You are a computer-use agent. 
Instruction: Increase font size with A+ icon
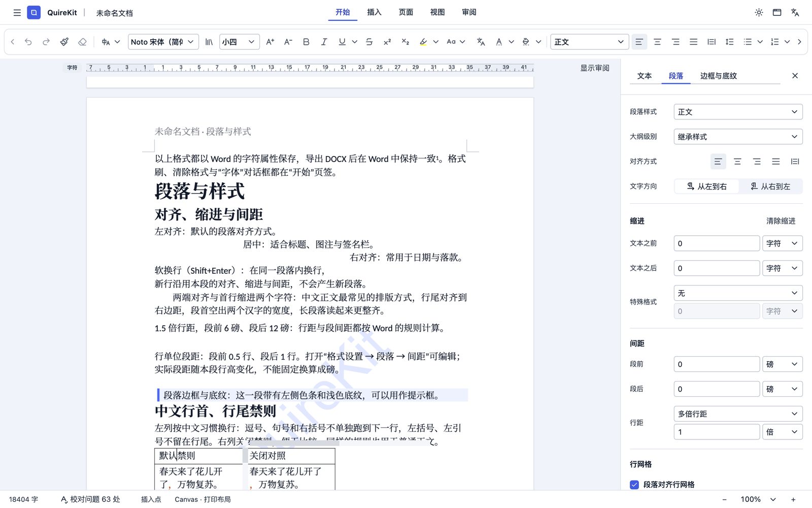pyautogui.click(x=270, y=42)
